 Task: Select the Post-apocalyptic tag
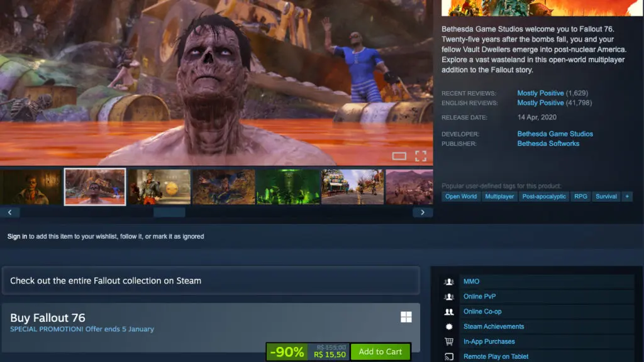543,196
